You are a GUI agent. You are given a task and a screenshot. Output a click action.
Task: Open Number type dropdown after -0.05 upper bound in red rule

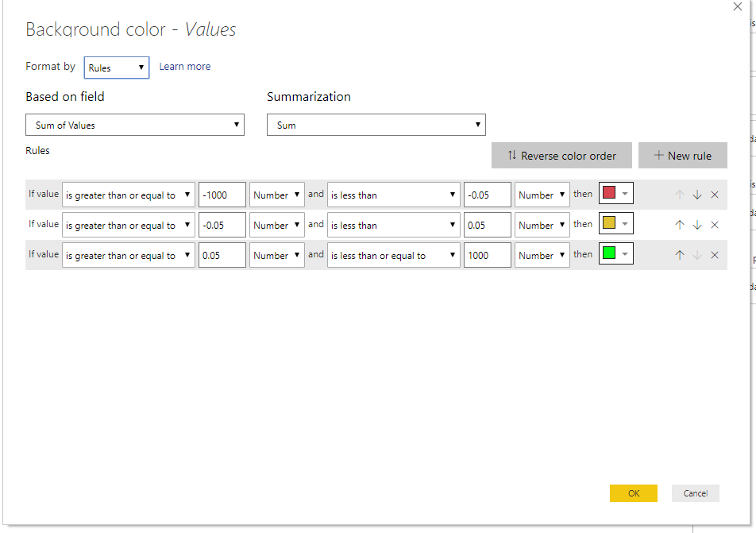[542, 195]
